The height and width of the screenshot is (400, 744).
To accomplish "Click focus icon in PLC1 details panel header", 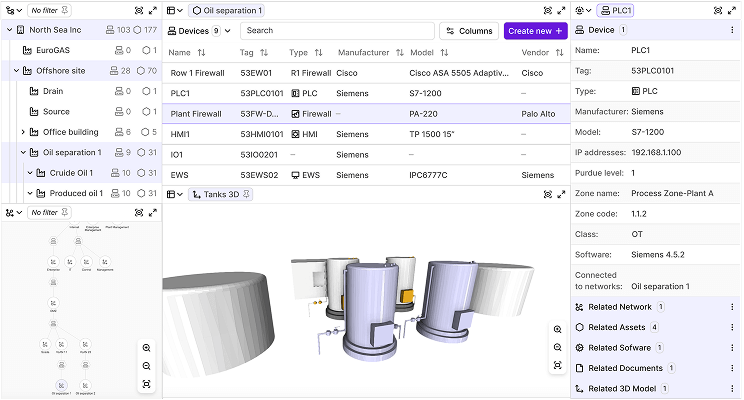I will tap(718, 10).
